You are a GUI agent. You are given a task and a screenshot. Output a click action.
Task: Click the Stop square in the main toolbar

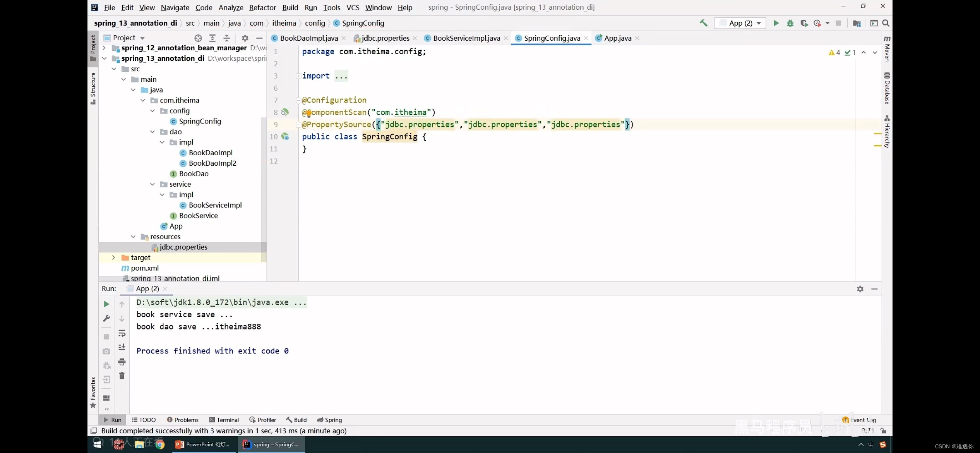pyautogui.click(x=838, y=23)
